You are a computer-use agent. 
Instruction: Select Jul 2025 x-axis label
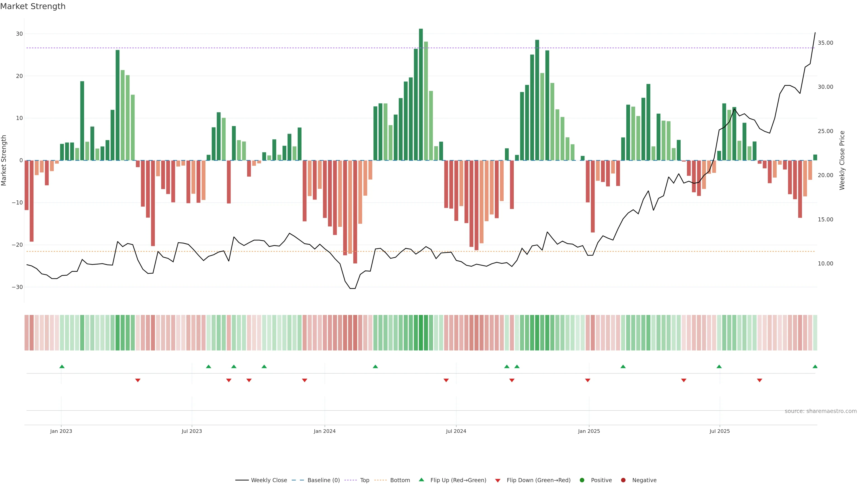[719, 431]
